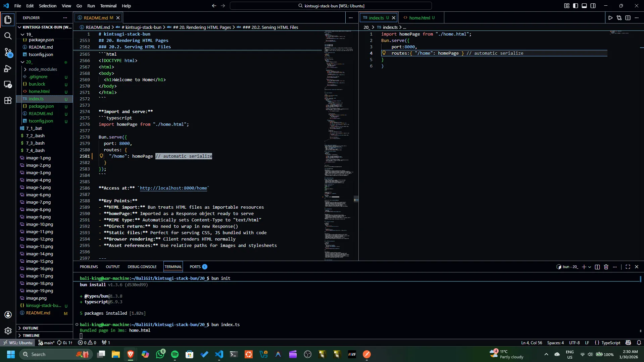Toggle secondary side bar visibility
Viewport: 644px width, 362px height.
(593, 6)
